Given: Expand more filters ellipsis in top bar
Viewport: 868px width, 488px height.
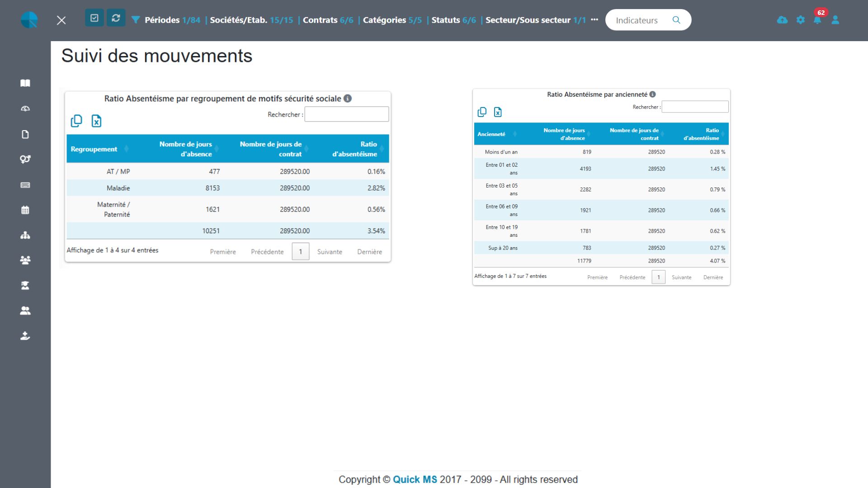Looking at the screenshot, I should point(594,20).
